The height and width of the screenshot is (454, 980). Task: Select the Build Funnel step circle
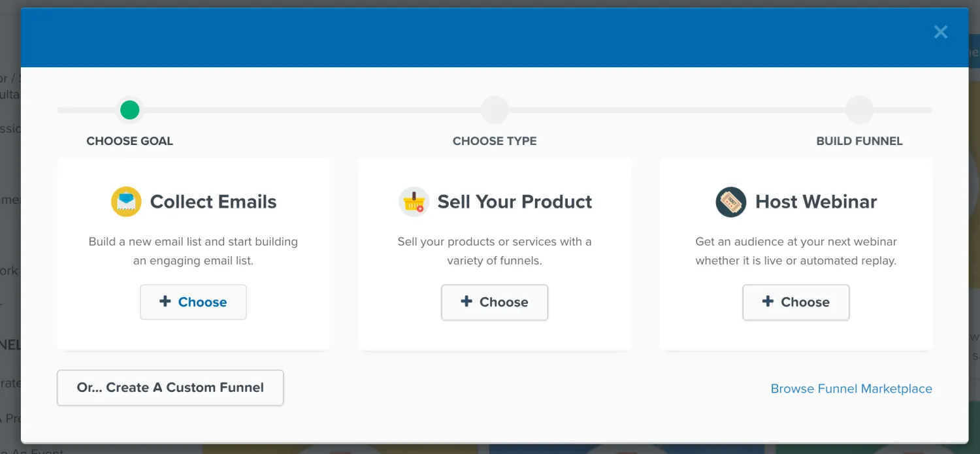point(859,110)
